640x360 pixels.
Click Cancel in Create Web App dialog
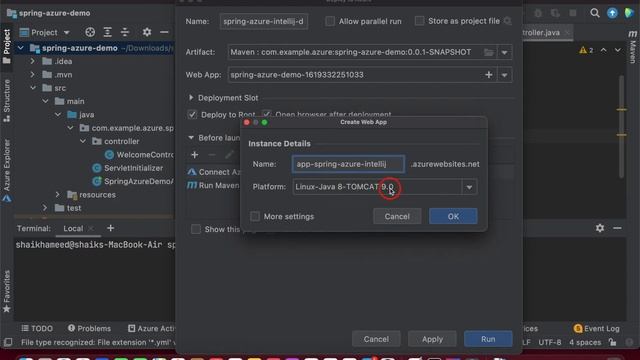click(397, 216)
